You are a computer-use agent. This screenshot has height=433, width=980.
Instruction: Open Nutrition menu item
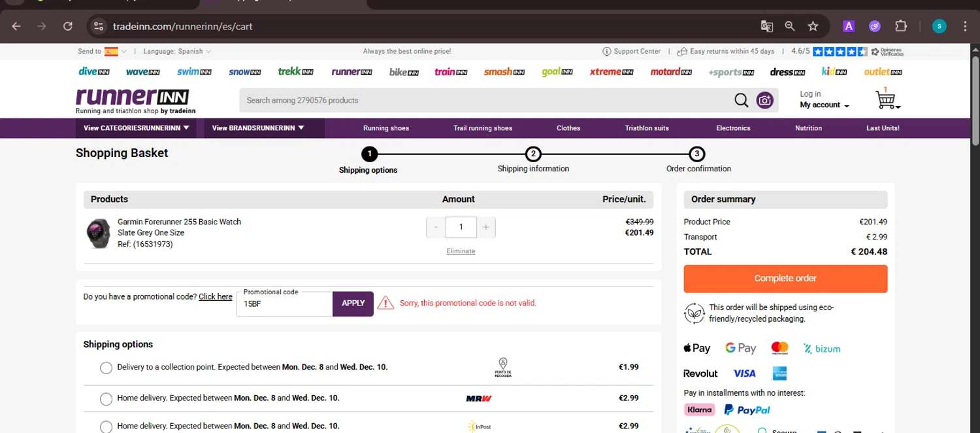pos(808,128)
